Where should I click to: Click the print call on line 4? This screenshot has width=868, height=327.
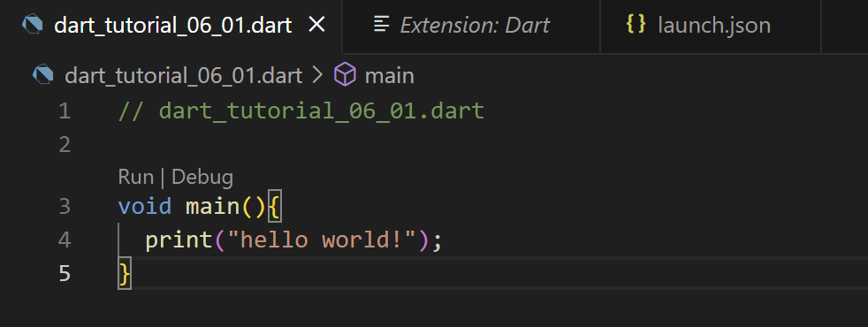(x=179, y=240)
